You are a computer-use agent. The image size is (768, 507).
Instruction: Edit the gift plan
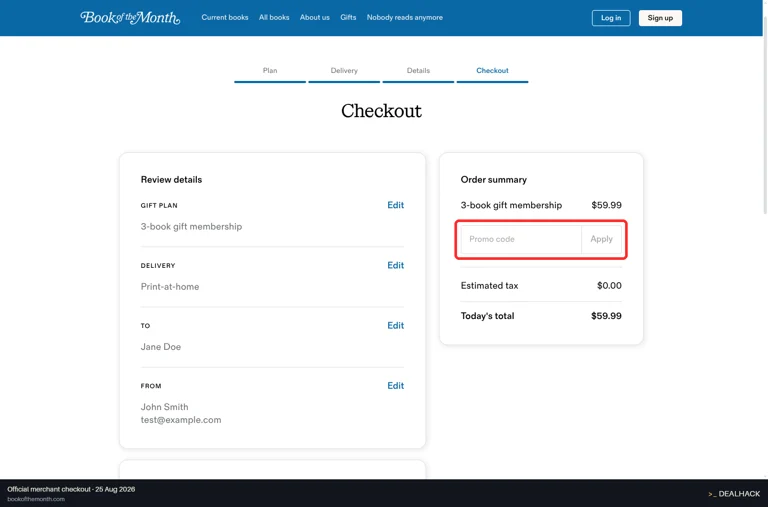395,205
